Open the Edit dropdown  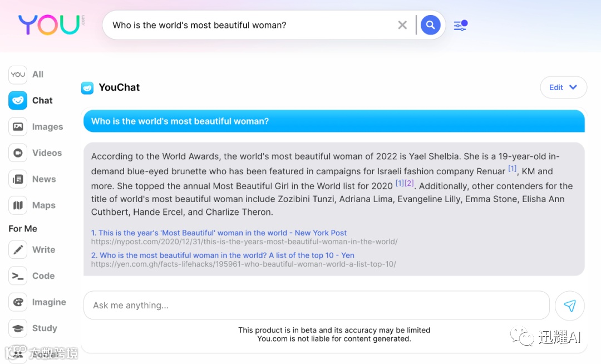(x=563, y=87)
